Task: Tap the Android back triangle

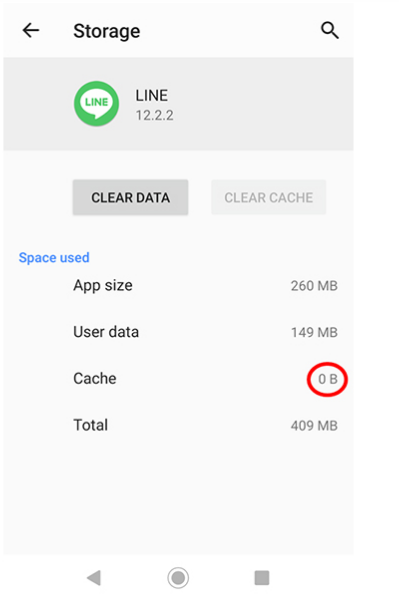Action: point(94,578)
